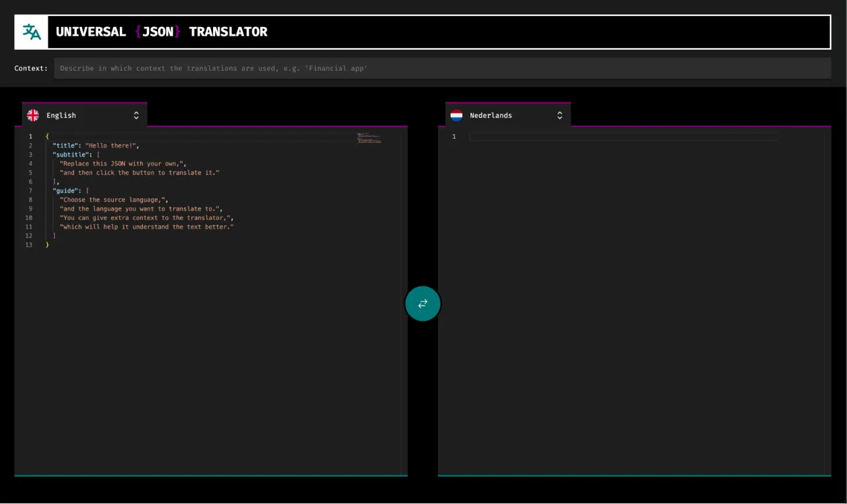Open the Nederlands target language dropdown
The height and width of the screenshot is (504, 847).
tap(508, 115)
